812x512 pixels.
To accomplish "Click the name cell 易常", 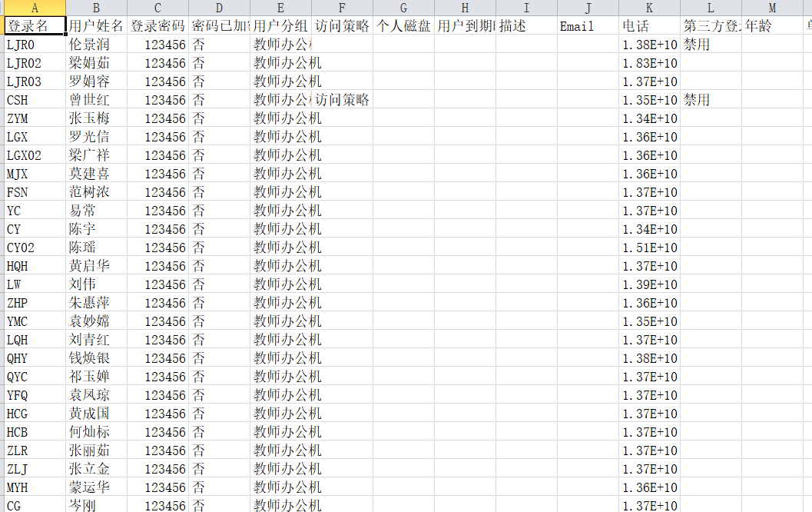I will pos(96,211).
